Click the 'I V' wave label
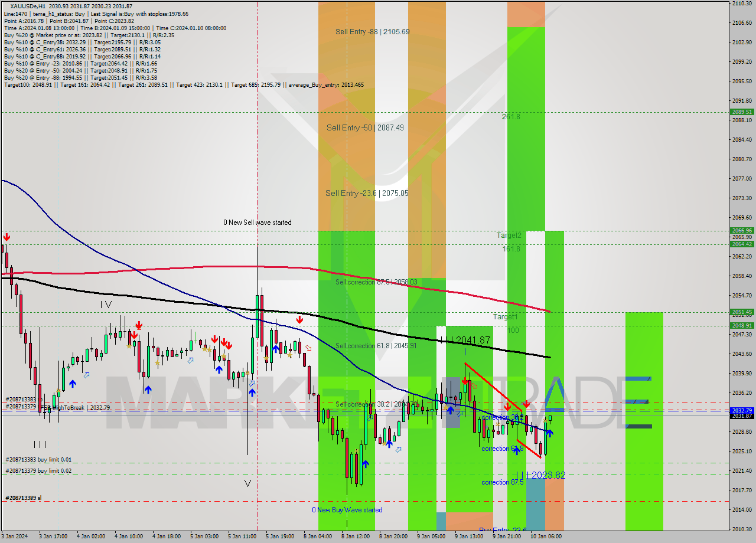 (106, 305)
